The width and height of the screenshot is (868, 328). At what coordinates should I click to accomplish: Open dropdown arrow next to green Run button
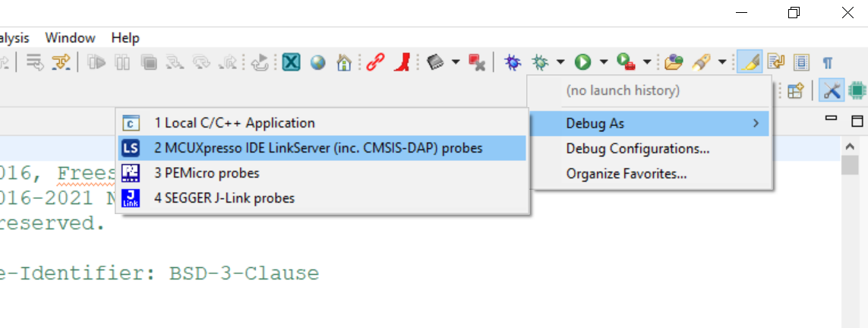tap(604, 62)
